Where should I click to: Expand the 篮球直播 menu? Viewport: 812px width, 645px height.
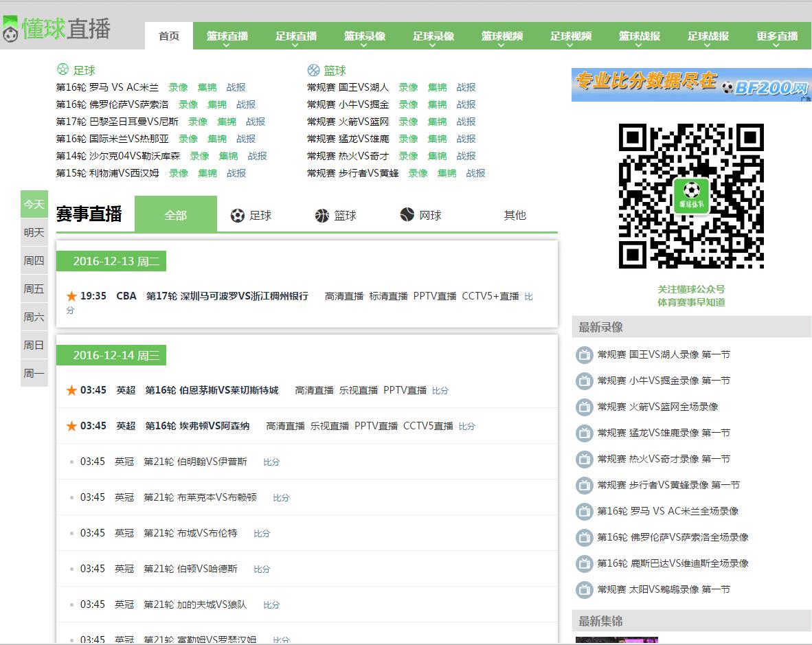click(227, 36)
